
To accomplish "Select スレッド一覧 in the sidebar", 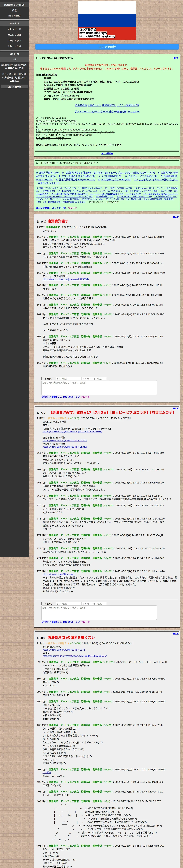I will 14,29.
